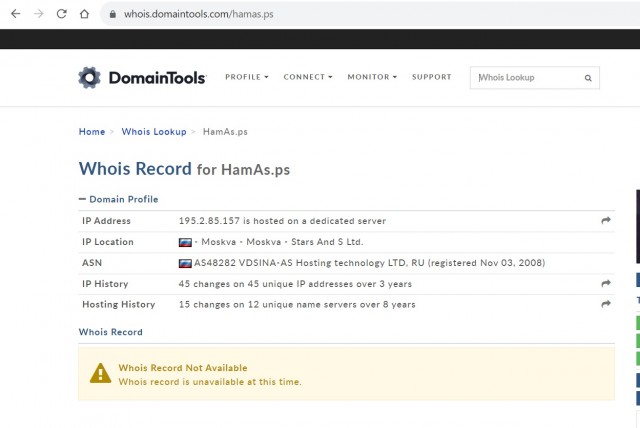Go to the SUPPORT page

(431, 77)
